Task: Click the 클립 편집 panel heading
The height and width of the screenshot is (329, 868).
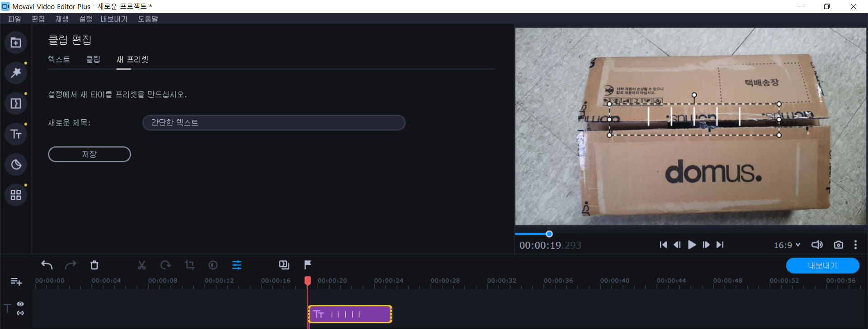Action: (70, 40)
